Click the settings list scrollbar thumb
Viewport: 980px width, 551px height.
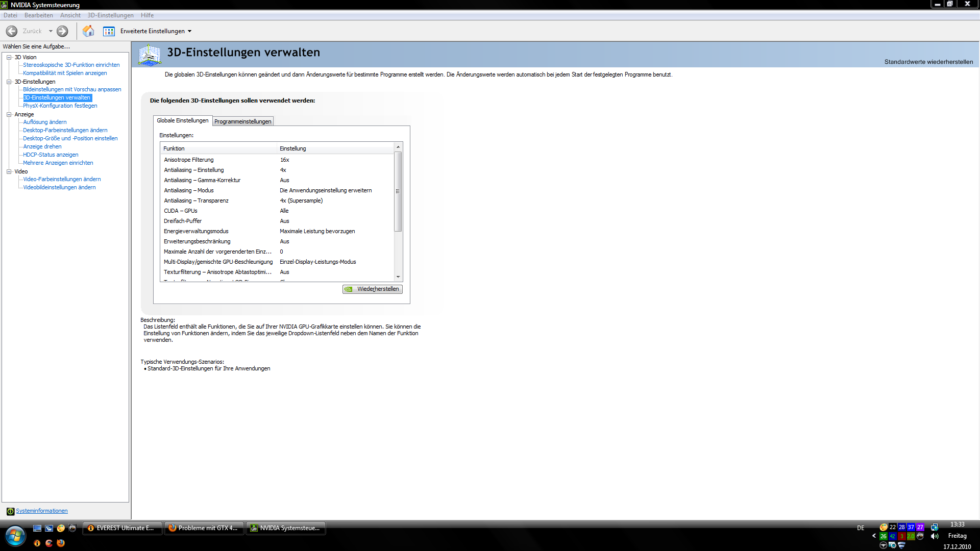click(398, 191)
